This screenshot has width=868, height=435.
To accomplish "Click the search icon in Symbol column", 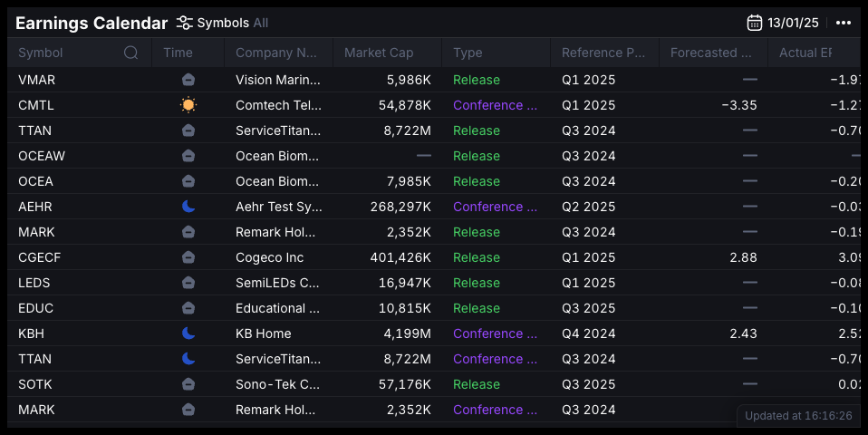I will pyautogui.click(x=130, y=53).
